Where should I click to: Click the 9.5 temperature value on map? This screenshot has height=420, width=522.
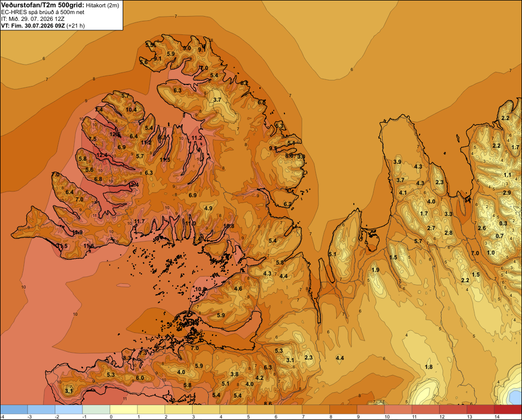pyautogui.click(x=273, y=148)
